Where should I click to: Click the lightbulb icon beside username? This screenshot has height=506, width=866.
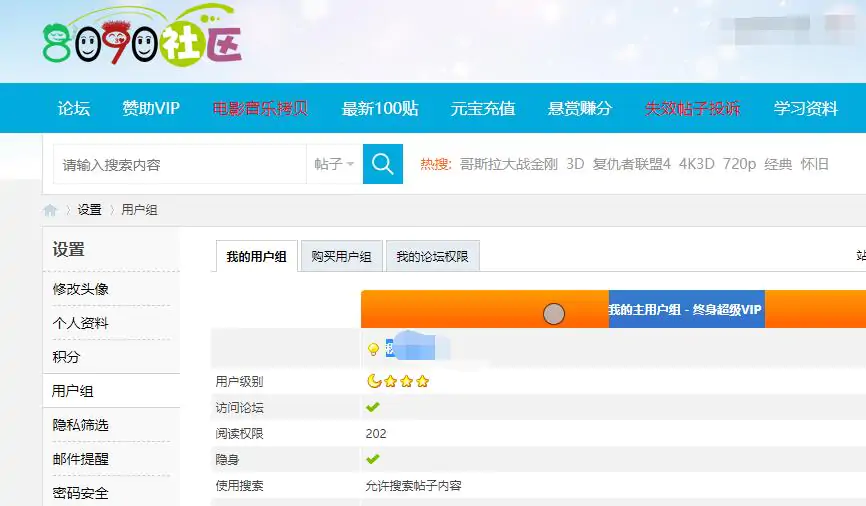pos(373,349)
